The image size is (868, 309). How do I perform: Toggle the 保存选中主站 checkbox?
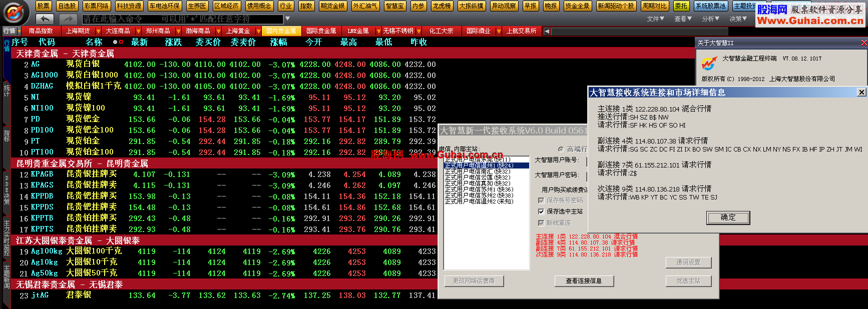(x=541, y=211)
